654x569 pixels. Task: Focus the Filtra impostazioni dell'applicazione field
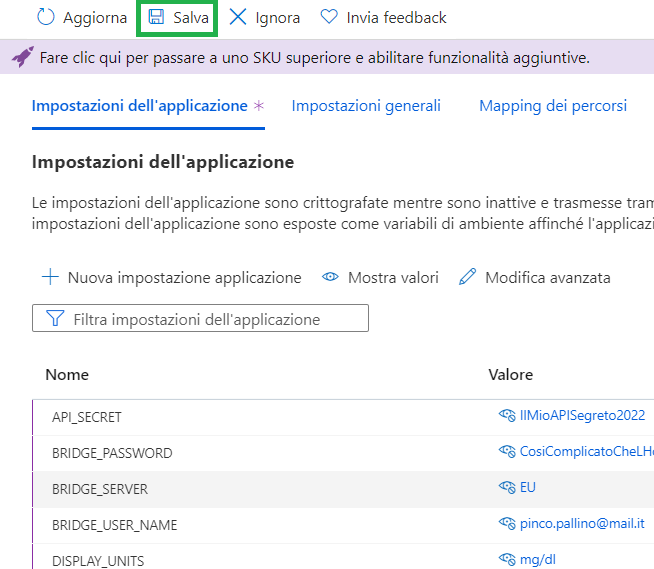(x=200, y=318)
